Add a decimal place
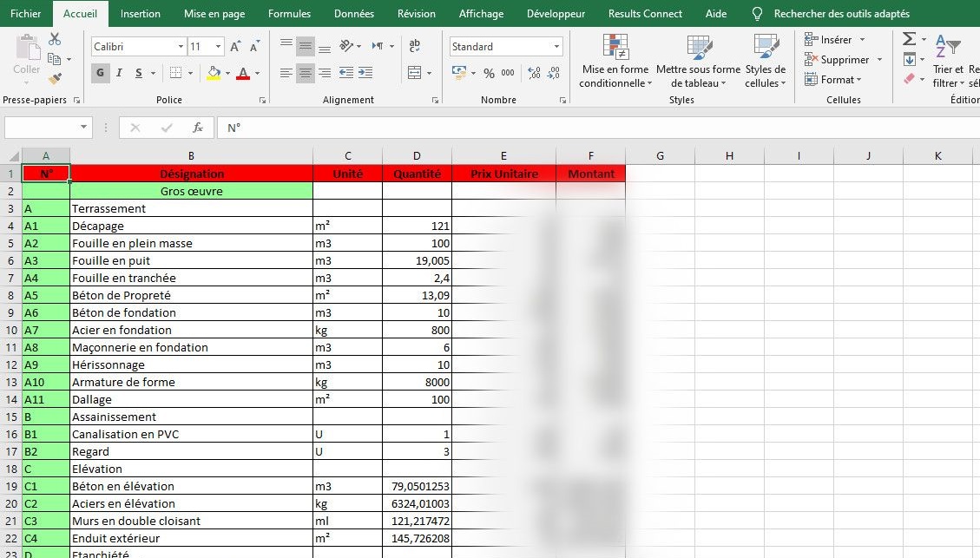Viewport: 980px width, 558px height. 535,73
